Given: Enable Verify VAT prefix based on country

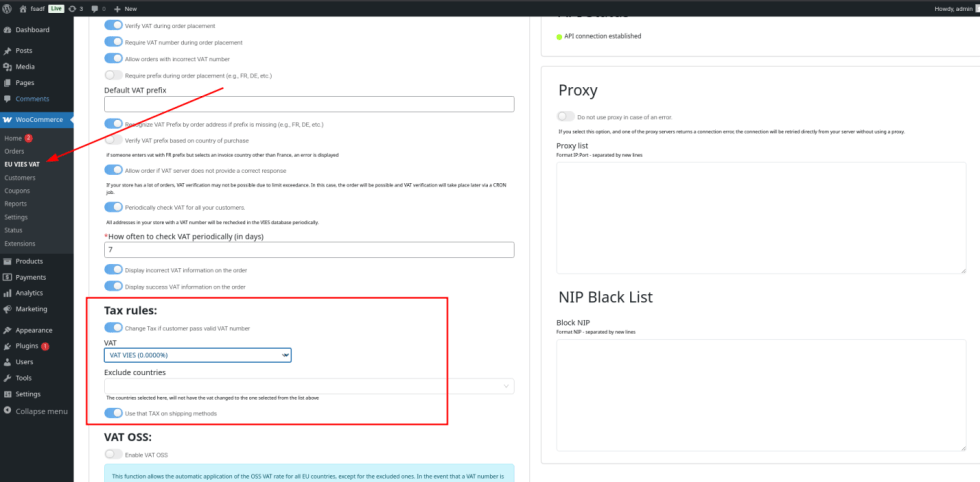Looking at the screenshot, I should coord(113,140).
